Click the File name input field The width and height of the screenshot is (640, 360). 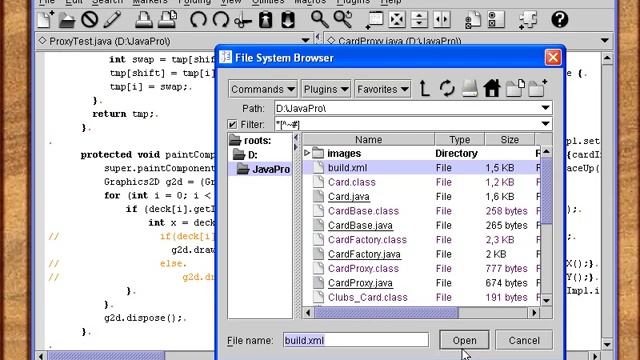[x=356, y=340]
